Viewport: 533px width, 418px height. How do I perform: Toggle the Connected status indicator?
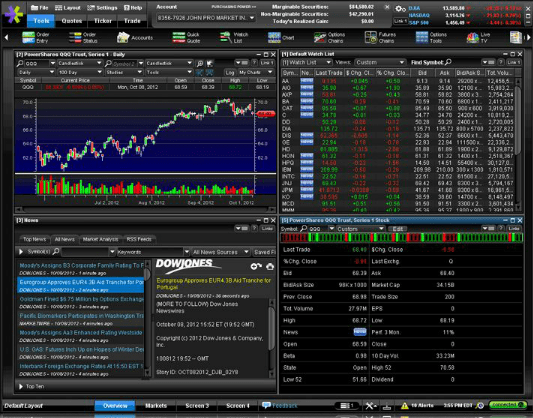pos(508,405)
